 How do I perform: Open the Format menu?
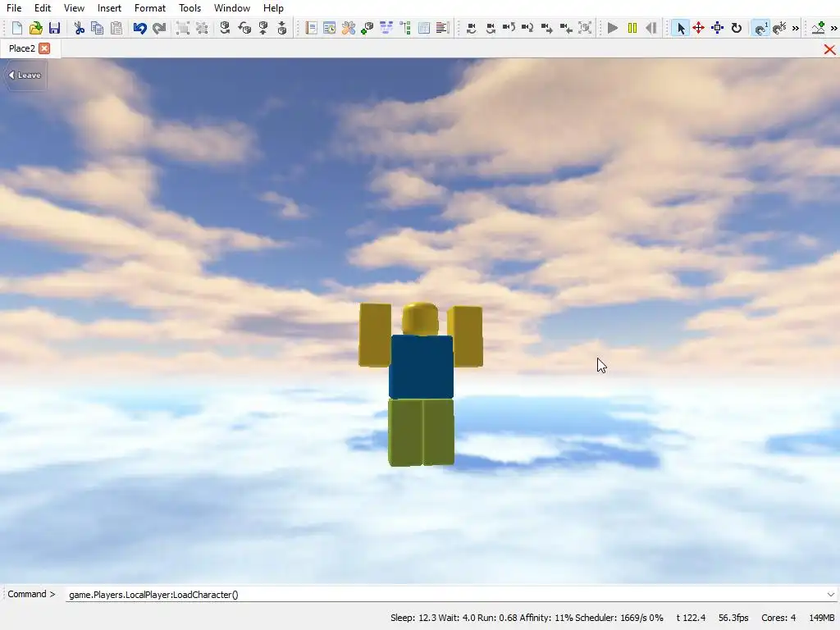pos(150,8)
